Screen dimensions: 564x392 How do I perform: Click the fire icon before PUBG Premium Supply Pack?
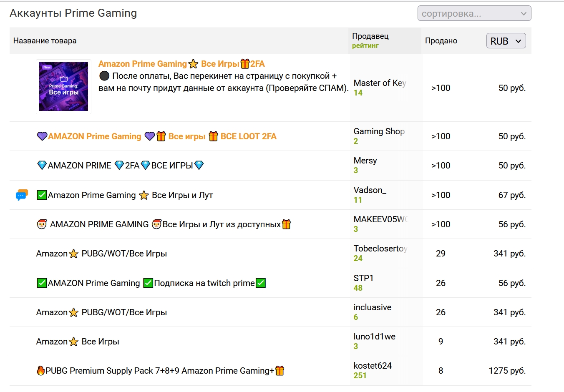pos(41,371)
